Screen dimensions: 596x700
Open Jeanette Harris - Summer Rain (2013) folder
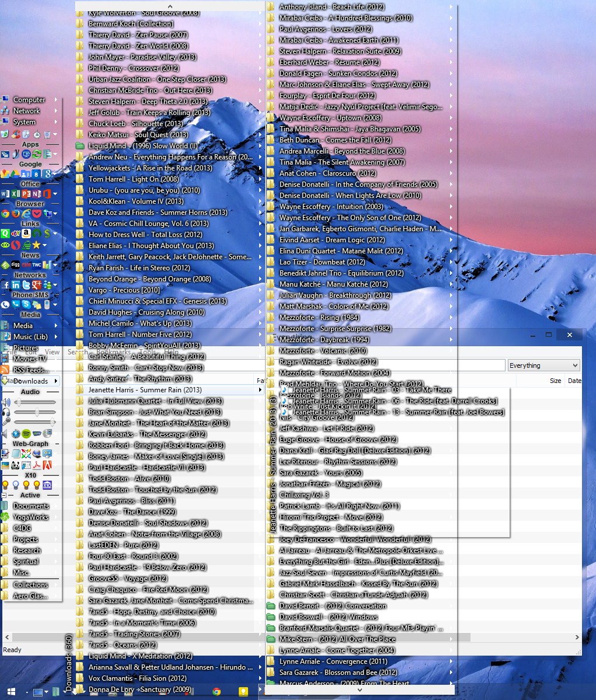pos(145,390)
